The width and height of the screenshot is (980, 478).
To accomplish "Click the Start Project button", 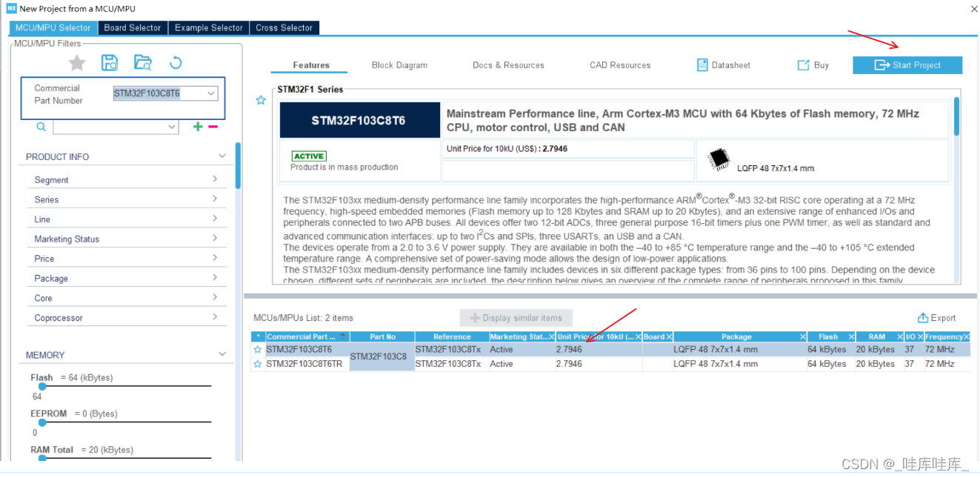I will (x=907, y=65).
